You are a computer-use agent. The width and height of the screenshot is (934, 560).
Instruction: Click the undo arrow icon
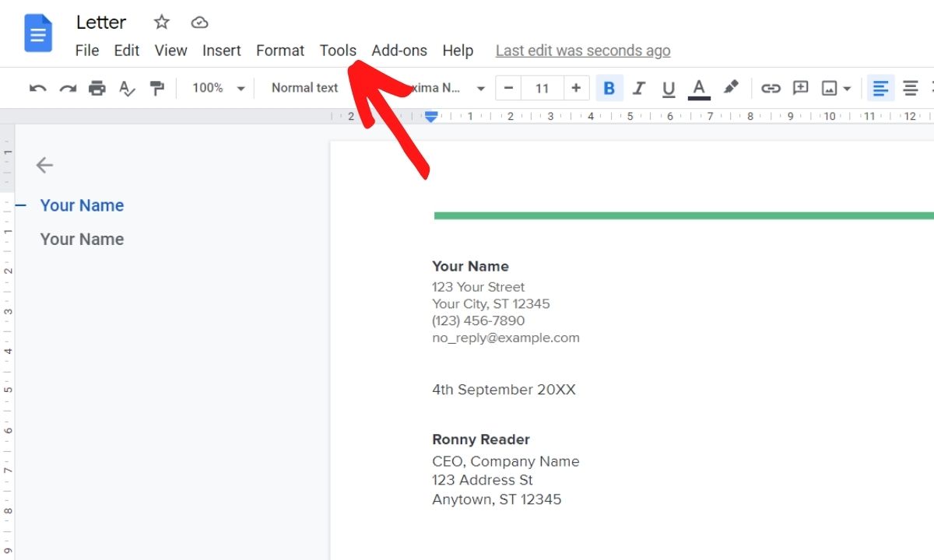click(37, 88)
